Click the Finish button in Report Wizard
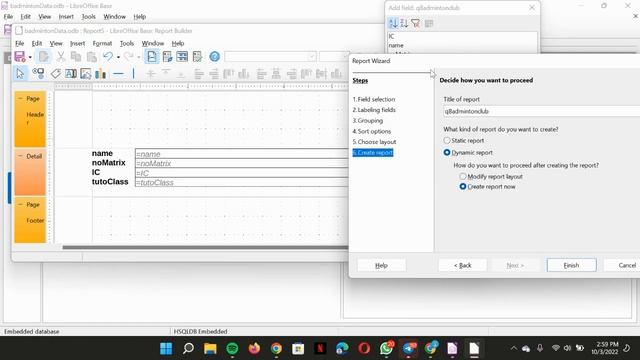The height and width of the screenshot is (360, 640). point(571,265)
